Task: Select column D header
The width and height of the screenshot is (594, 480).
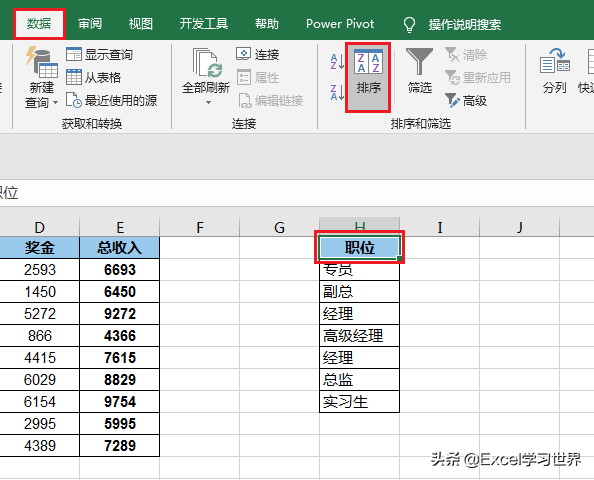Action: 40,227
